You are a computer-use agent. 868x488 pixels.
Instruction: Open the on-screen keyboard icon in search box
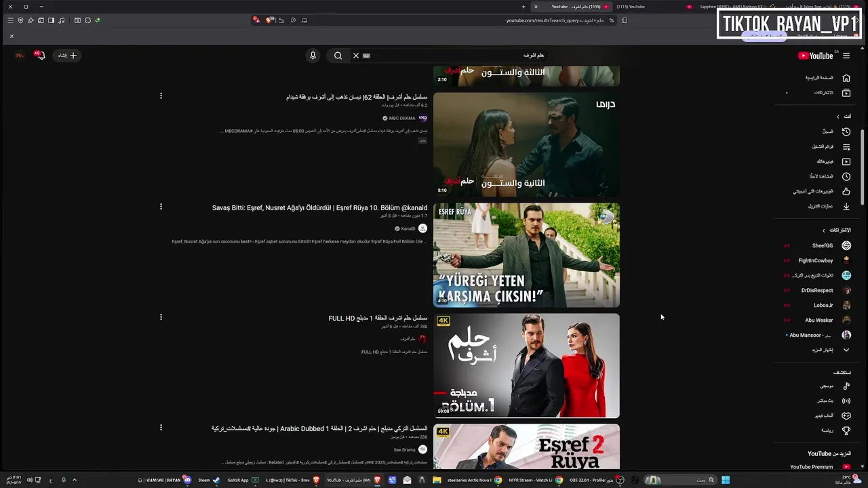367,56
